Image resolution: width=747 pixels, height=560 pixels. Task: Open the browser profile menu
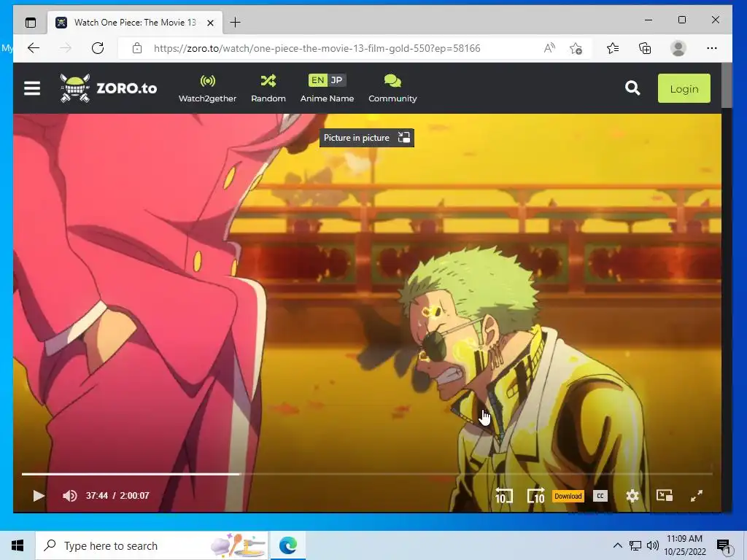coord(678,48)
